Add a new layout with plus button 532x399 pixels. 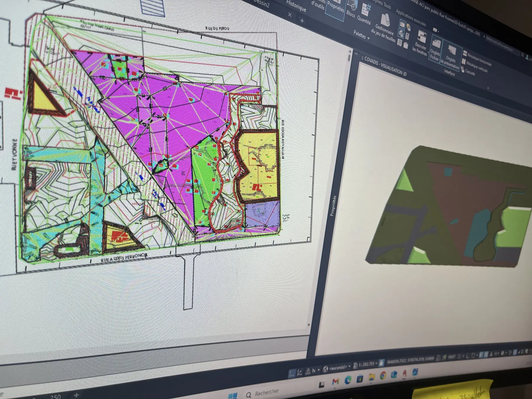coord(76,395)
